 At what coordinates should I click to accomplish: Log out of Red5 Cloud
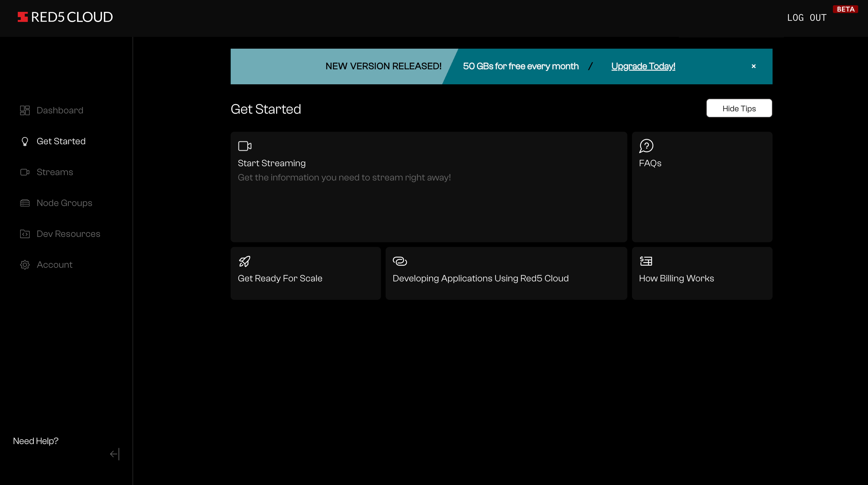pos(807,18)
